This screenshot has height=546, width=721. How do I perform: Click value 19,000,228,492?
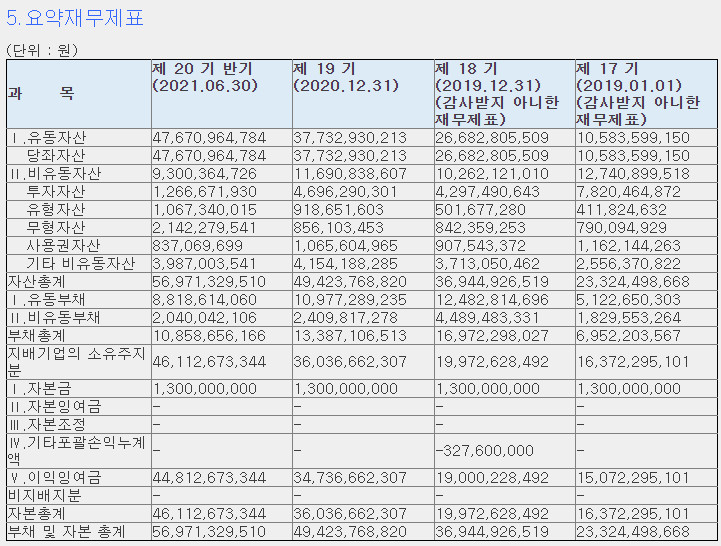pos(492,478)
